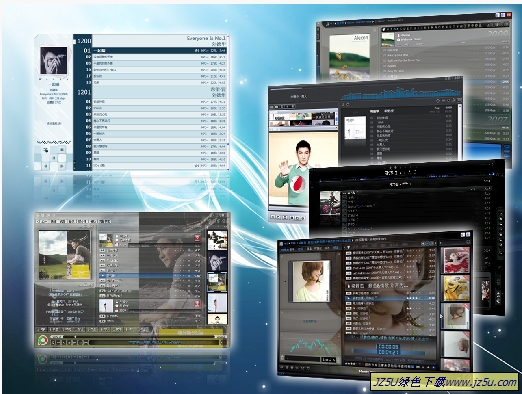Image resolution: width=522 pixels, height=394 pixels.
Task: Click first playback button under the video panel
Action: (273, 217)
